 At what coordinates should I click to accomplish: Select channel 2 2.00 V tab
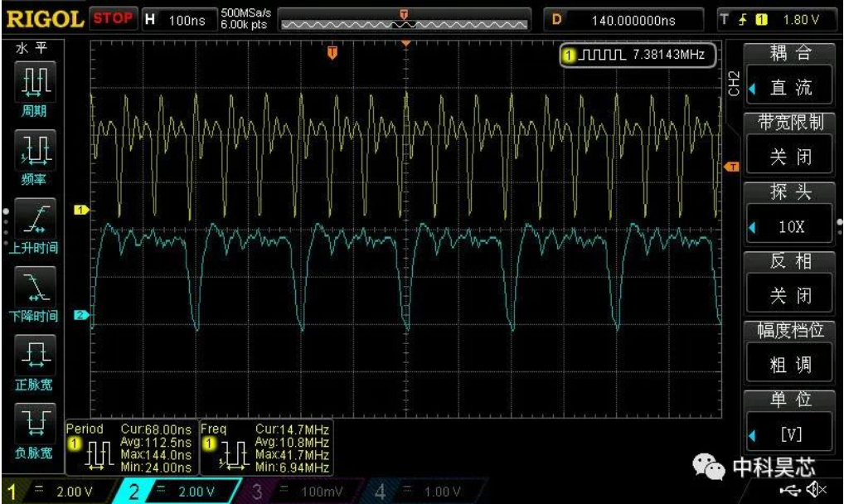177,491
